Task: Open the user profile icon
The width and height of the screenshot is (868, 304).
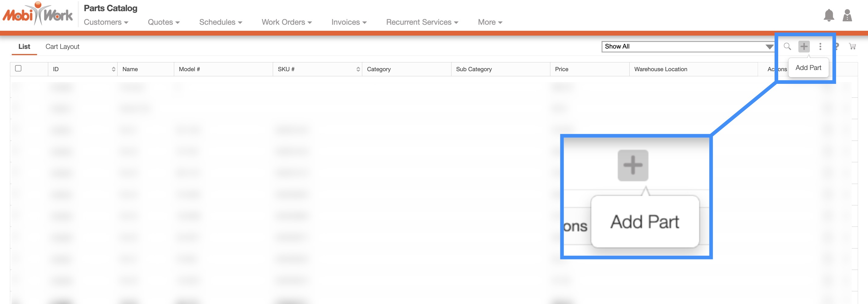Action: (x=847, y=15)
